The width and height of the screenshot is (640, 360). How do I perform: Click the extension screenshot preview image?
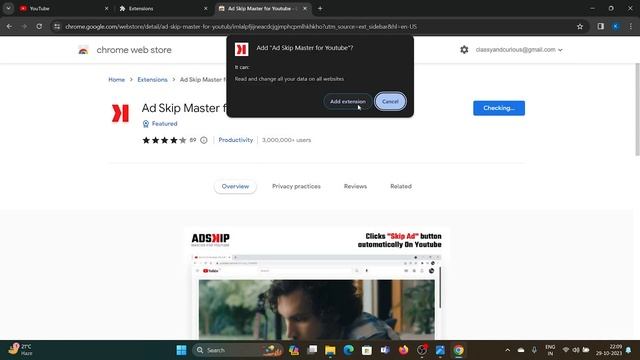(317, 284)
